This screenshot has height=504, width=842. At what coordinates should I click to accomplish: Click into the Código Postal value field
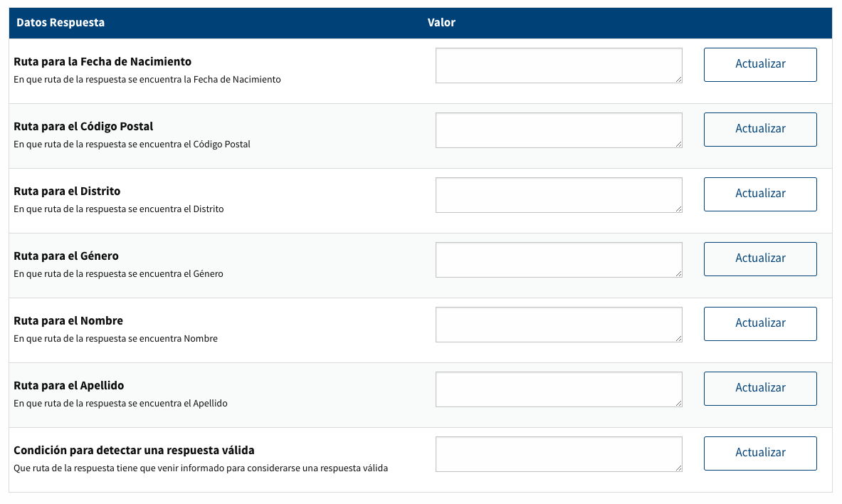tap(559, 130)
